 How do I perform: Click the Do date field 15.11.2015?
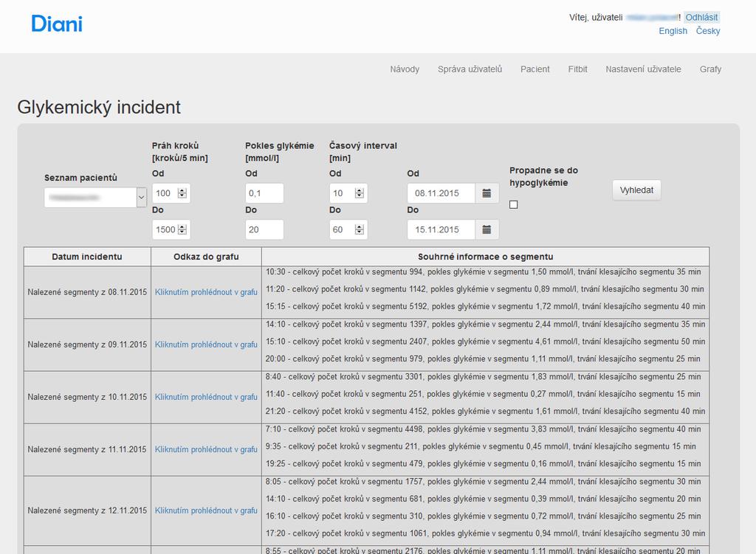pos(441,230)
